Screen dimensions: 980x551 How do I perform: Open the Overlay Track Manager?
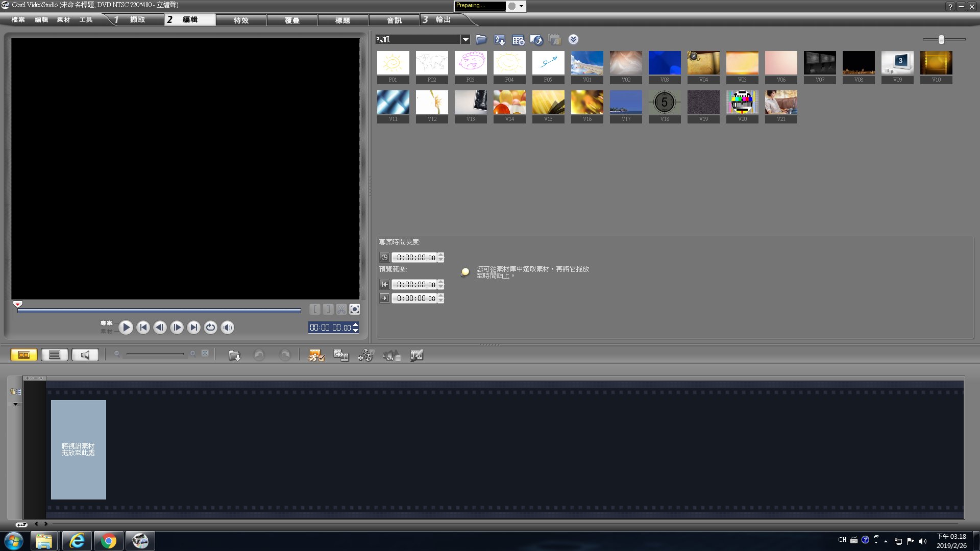(366, 355)
